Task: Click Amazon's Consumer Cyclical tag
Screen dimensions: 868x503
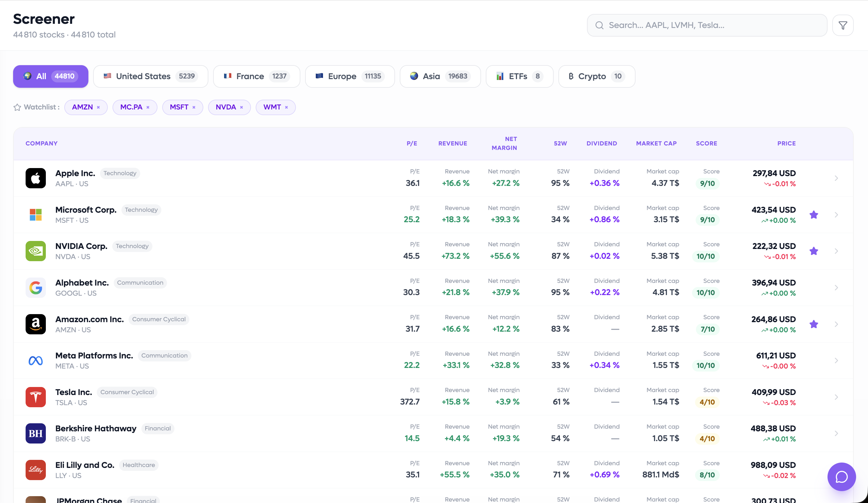Action: click(159, 319)
